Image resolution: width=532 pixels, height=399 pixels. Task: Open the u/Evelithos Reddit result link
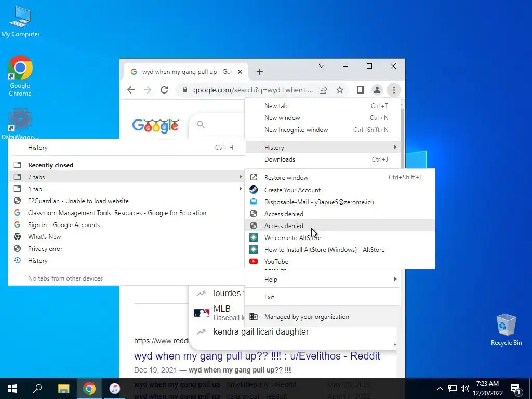(257, 355)
